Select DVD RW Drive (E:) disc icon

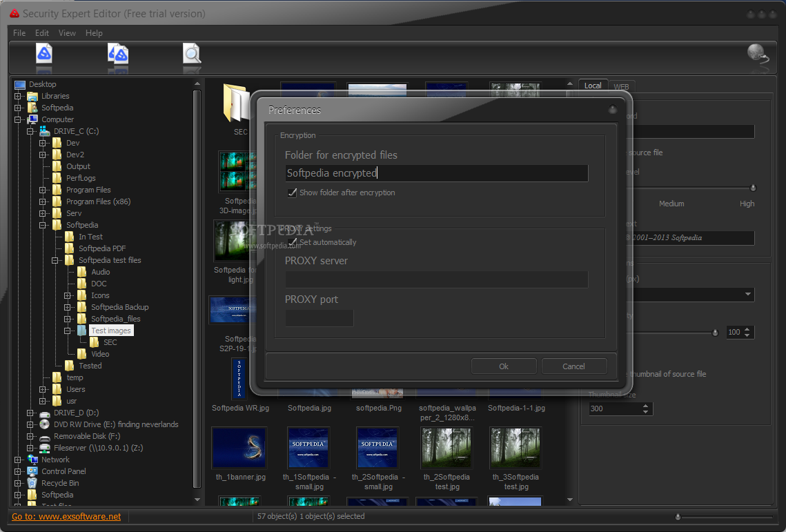click(45, 424)
